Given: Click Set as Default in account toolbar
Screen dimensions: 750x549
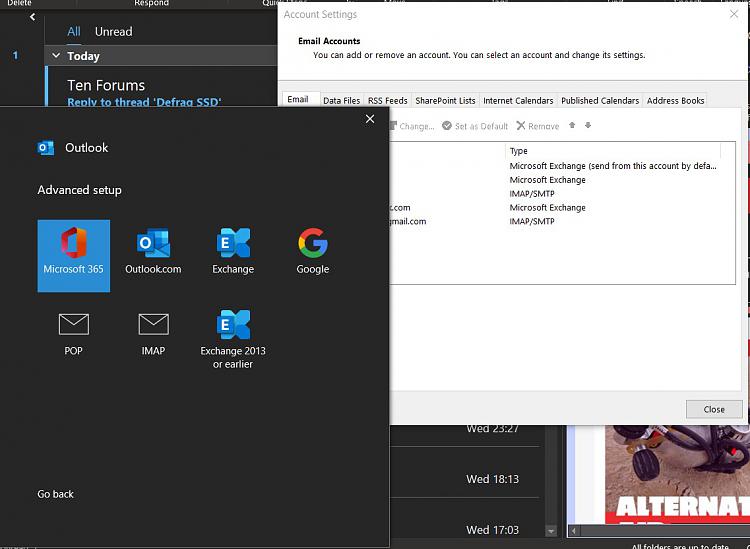Looking at the screenshot, I should 475,126.
